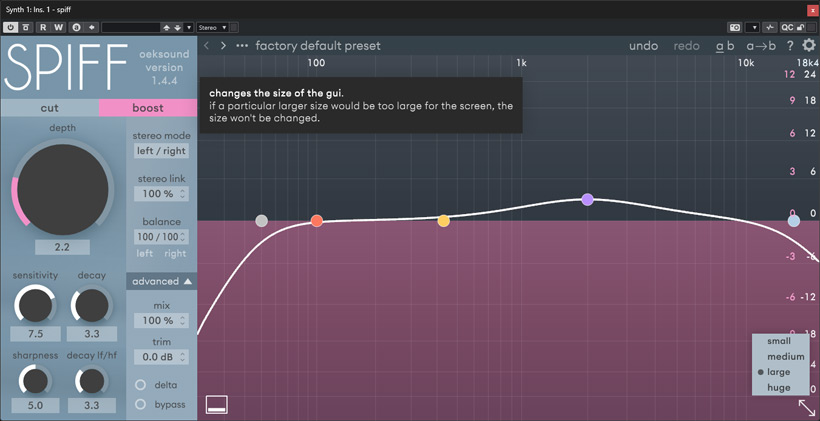Viewport: 820px width, 421px height.
Task: Click the copy A to B diamond icon
Action: tap(92, 27)
